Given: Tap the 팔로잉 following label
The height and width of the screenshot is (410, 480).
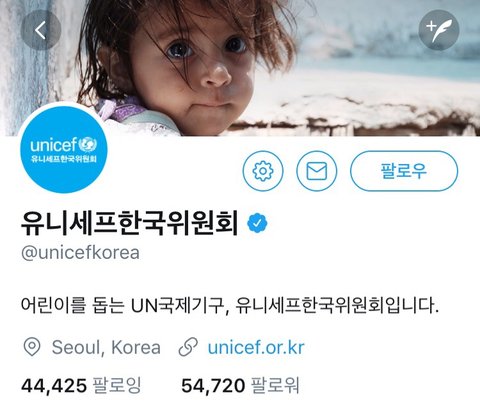Looking at the screenshot, I should click(x=117, y=386).
